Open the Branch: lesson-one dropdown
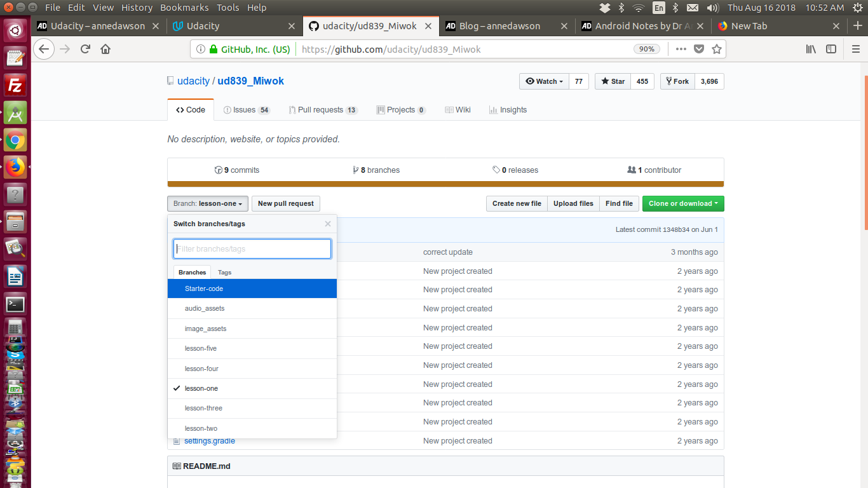Screen dimensions: 868x488 pyautogui.click(x=208, y=203)
